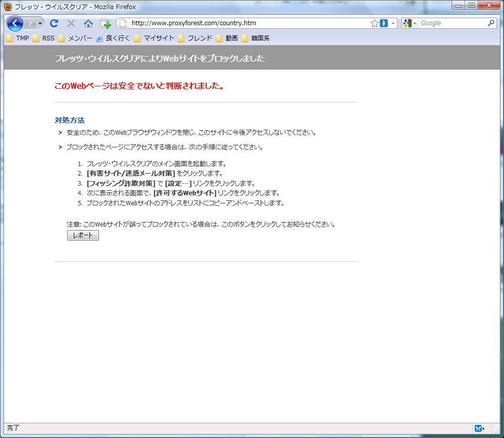Click step 5 コピーアンドペースト text
The width and height of the screenshot is (504, 438).
(185, 203)
